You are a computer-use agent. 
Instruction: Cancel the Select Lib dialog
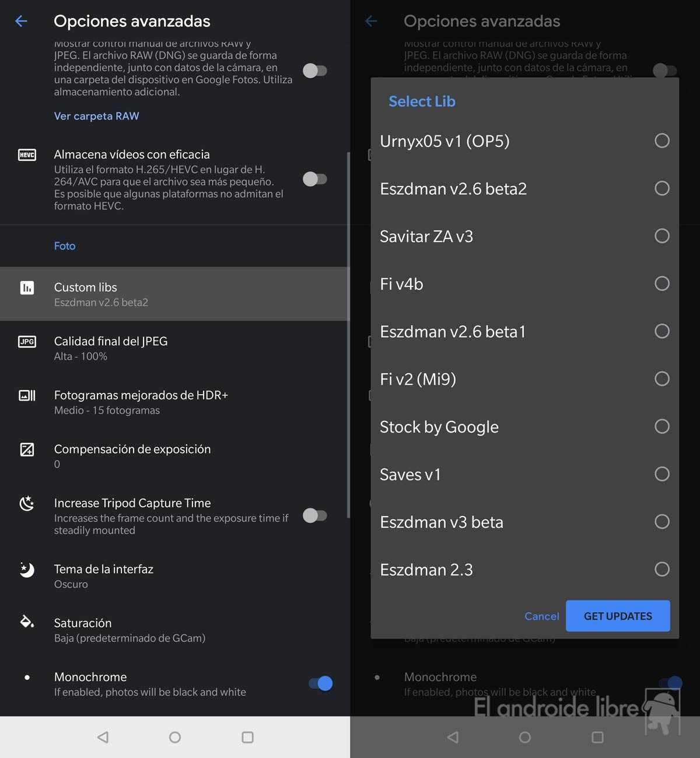coord(541,616)
